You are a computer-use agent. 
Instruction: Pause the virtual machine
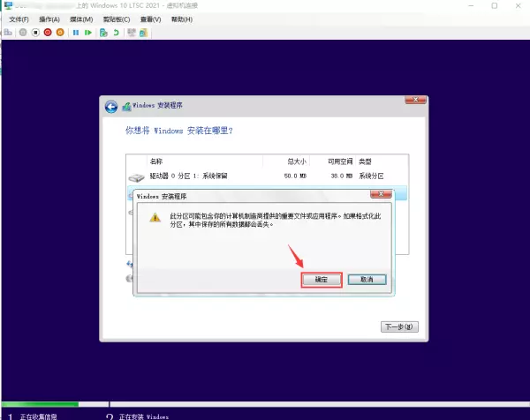click(76, 33)
